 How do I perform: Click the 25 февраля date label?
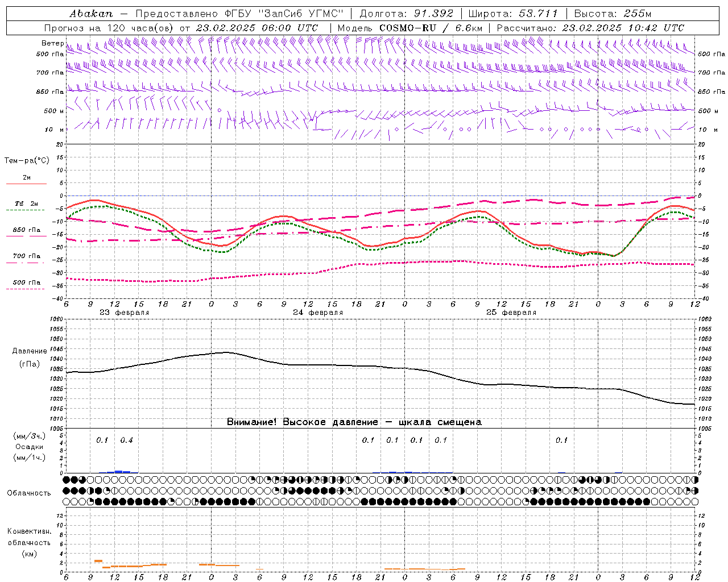pyautogui.click(x=511, y=313)
